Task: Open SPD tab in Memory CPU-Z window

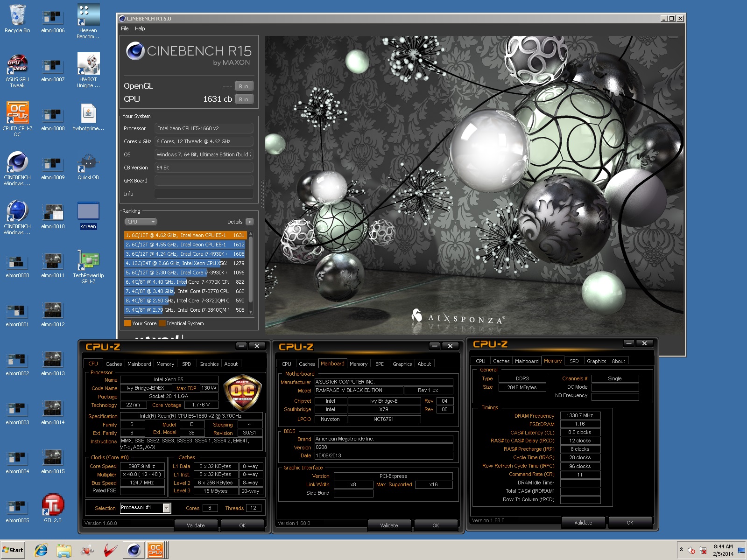Action: point(574,361)
